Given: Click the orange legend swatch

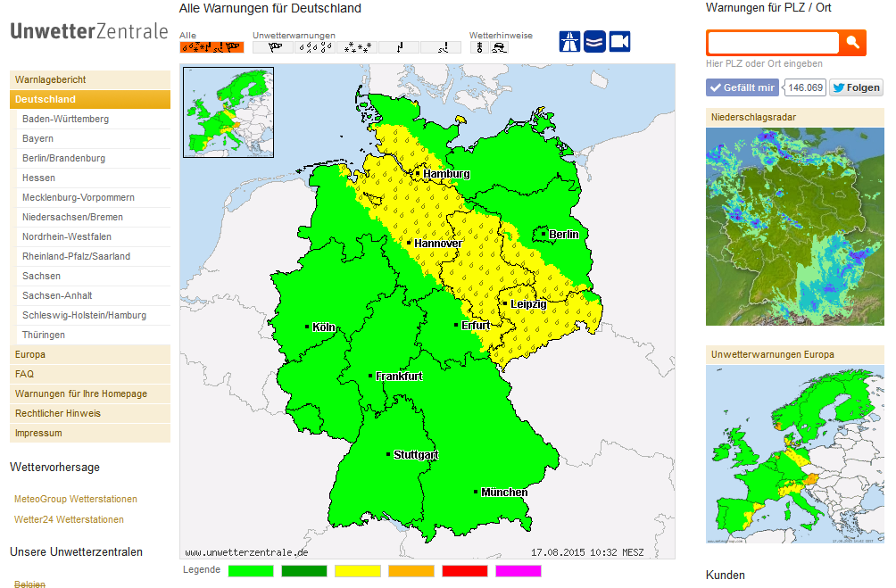Looking at the screenshot, I should [411, 570].
